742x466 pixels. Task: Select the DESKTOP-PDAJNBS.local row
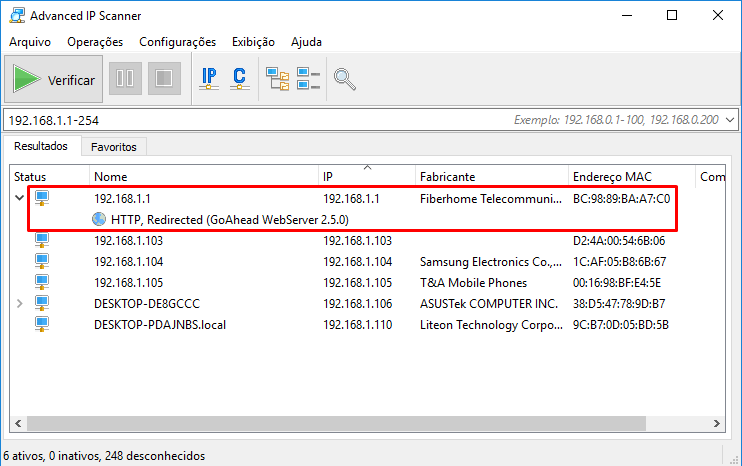[x=367, y=325]
